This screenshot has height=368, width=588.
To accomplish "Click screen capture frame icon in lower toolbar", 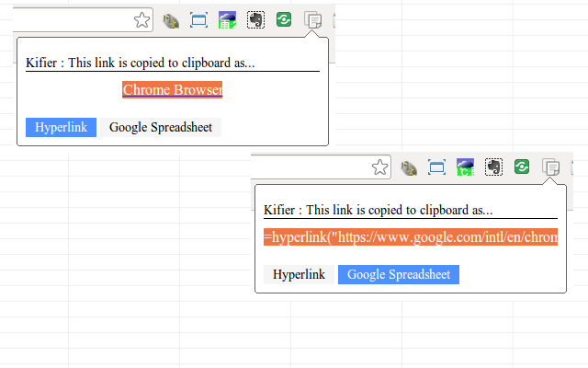I will tap(437, 167).
